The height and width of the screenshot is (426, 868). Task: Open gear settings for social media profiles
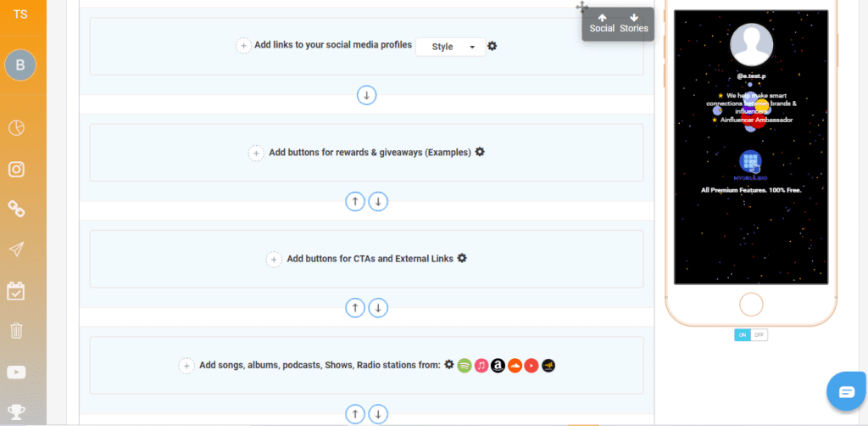(492, 46)
